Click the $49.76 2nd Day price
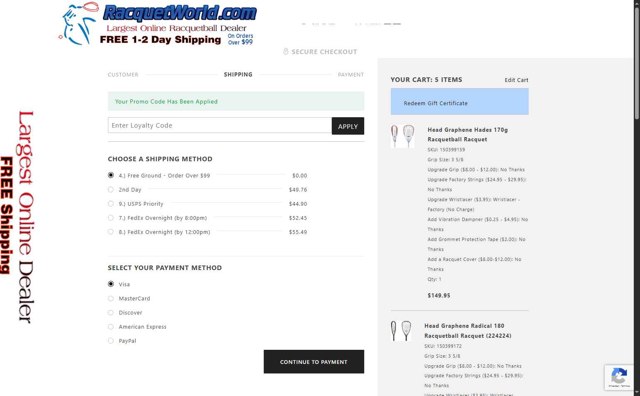This screenshot has width=640, height=396. click(298, 189)
